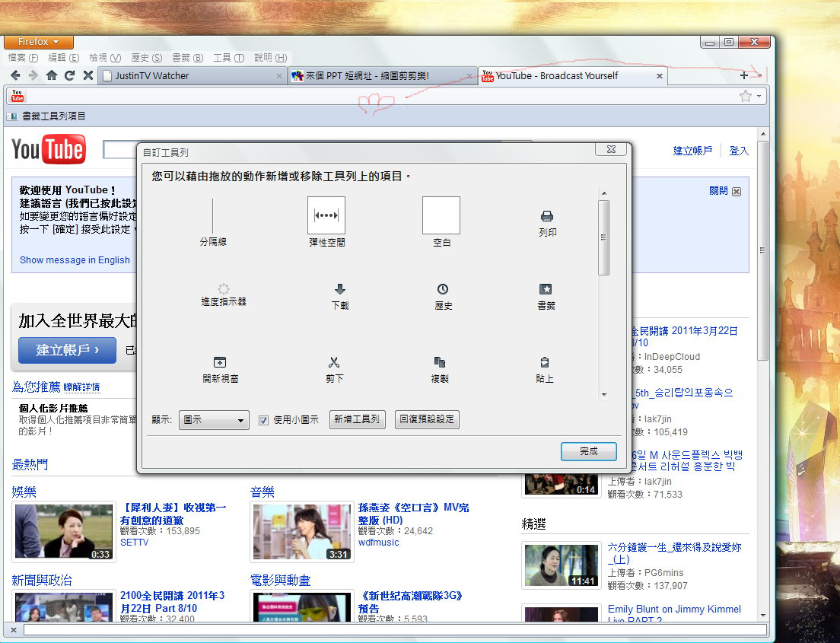Image resolution: width=840 pixels, height=643 pixels.
Task: Click the dialog's vertical scrollbar thumb
Action: (604, 237)
